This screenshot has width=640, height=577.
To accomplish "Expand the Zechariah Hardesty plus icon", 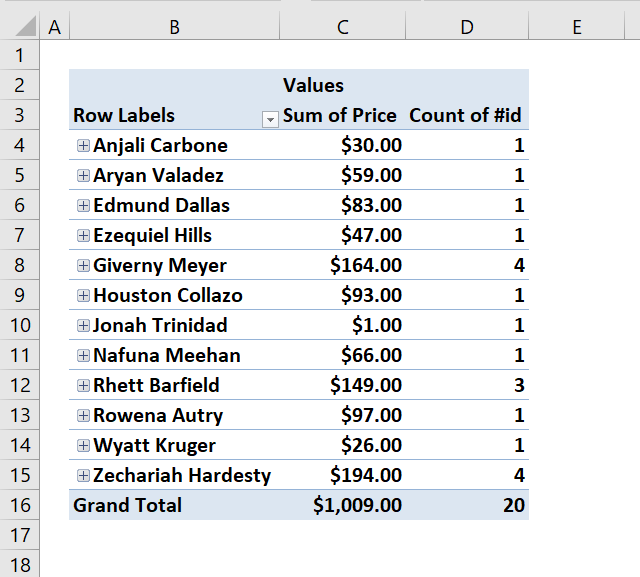I will pyautogui.click(x=83, y=475).
